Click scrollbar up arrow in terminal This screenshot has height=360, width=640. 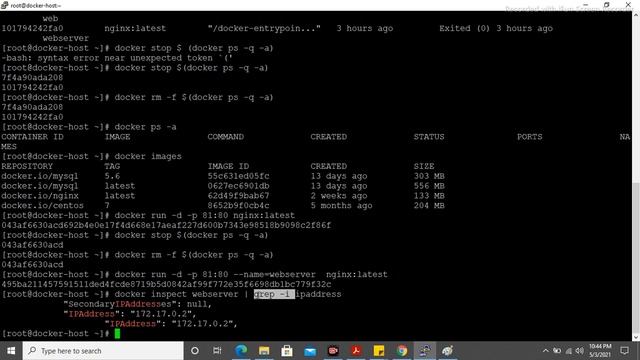pos(636,15)
